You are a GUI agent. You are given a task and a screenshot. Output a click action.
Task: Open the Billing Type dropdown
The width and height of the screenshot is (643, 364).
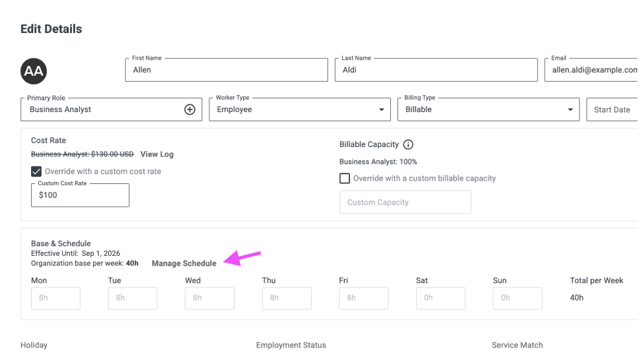coord(488,109)
